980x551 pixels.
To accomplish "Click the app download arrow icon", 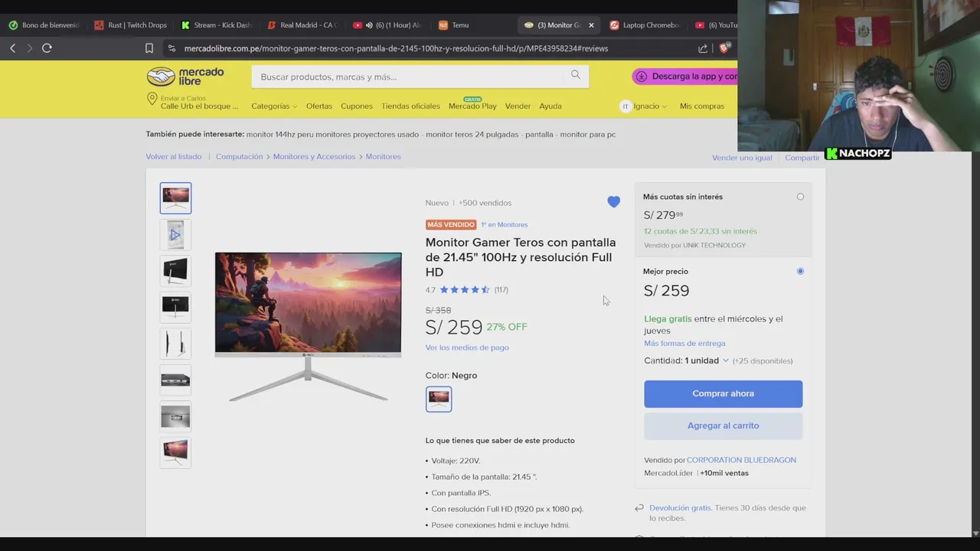I will point(642,77).
